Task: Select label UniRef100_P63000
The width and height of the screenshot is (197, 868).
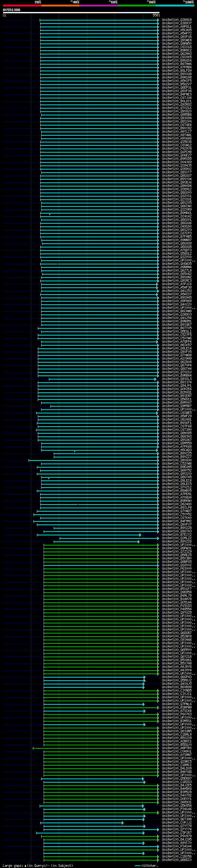Action: point(177,569)
